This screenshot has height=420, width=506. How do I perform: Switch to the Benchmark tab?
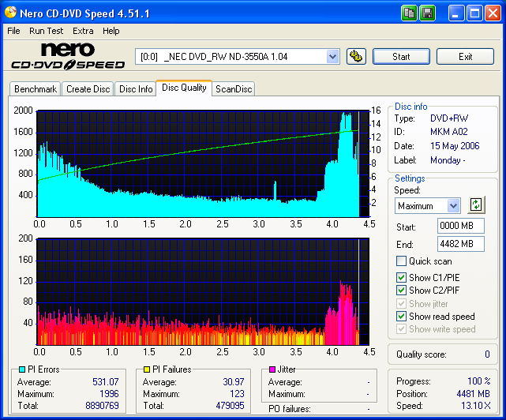click(36, 89)
